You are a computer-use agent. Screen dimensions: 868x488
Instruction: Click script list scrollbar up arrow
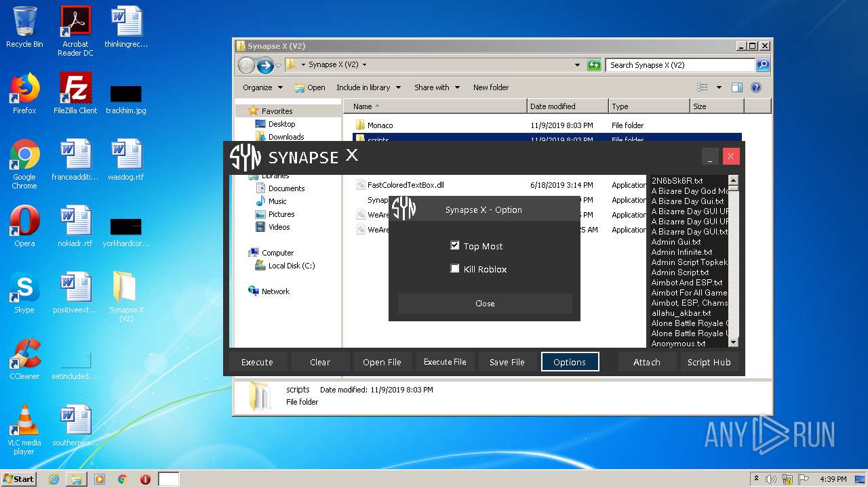coord(733,180)
